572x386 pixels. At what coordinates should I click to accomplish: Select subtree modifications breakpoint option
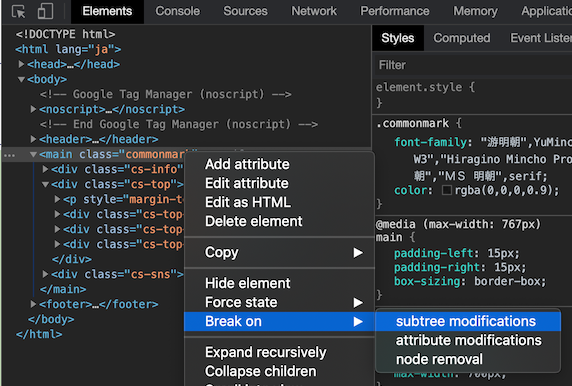click(x=468, y=321)
